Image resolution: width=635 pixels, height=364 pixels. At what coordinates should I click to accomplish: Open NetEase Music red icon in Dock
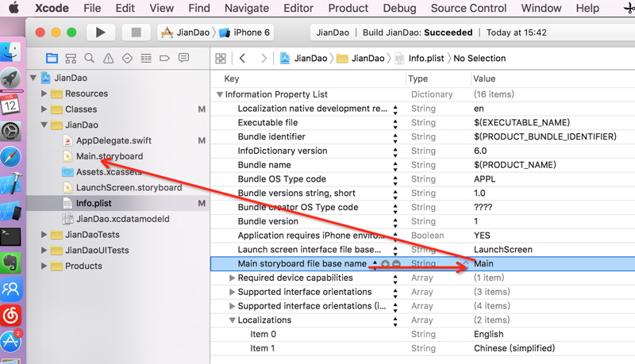[x=10, y=316]
